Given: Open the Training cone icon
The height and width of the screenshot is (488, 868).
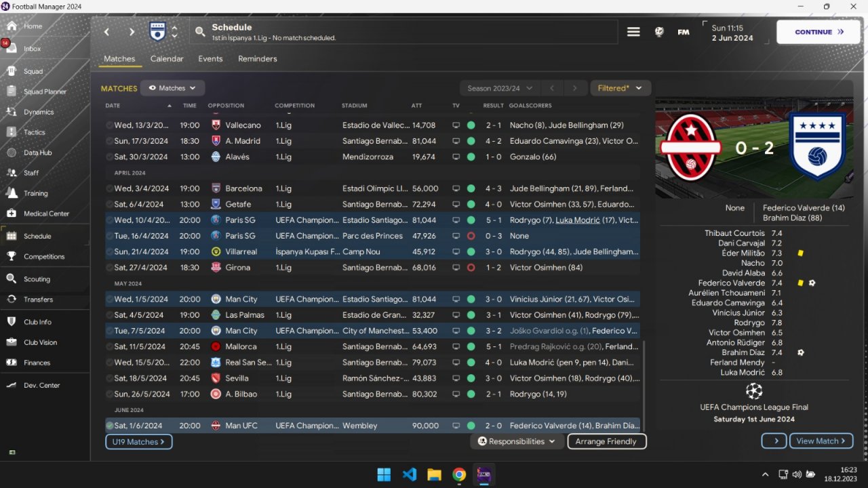Looking at the screenshot, I should pyautogui.click(x=12, y=193).
